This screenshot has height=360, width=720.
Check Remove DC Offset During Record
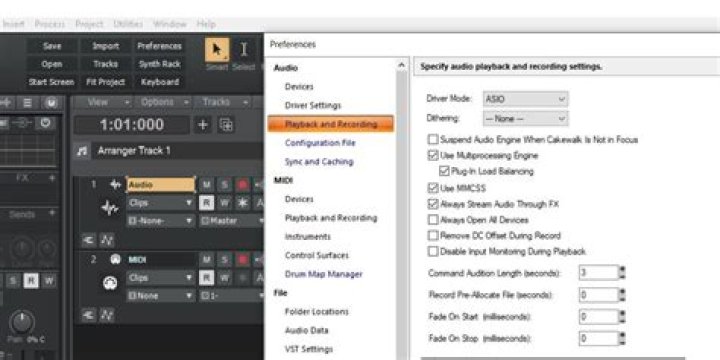click(433, 236)
